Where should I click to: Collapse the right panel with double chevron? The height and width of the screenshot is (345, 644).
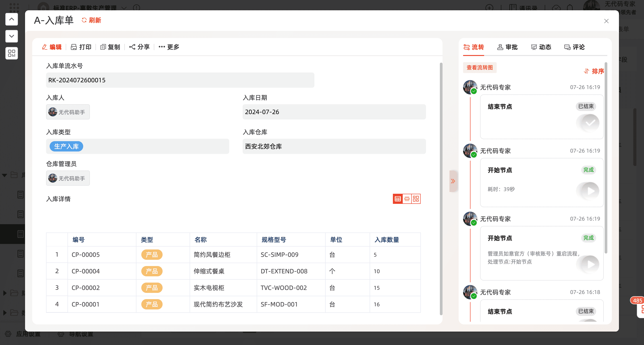[453, 181]
